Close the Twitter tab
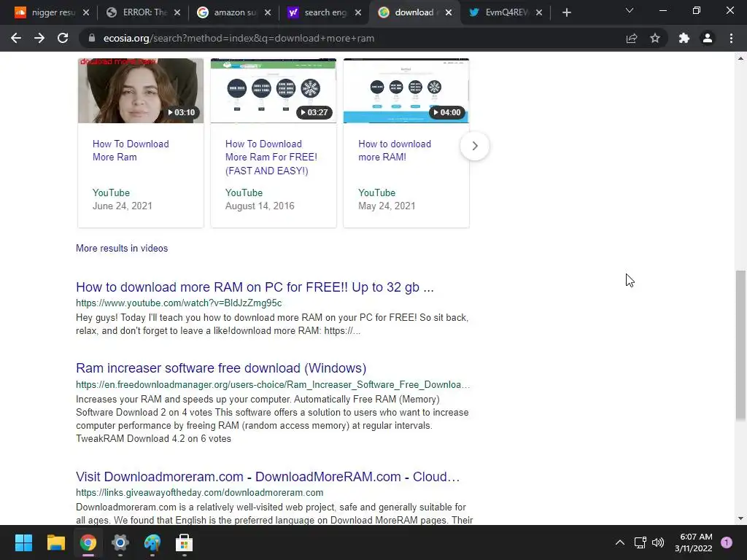 539,12
